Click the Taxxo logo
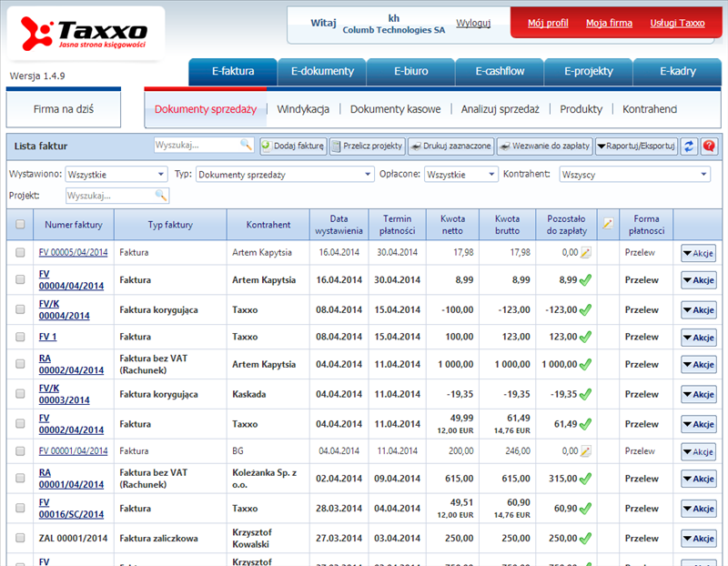The image size is (728, 566). pos(85,33)
